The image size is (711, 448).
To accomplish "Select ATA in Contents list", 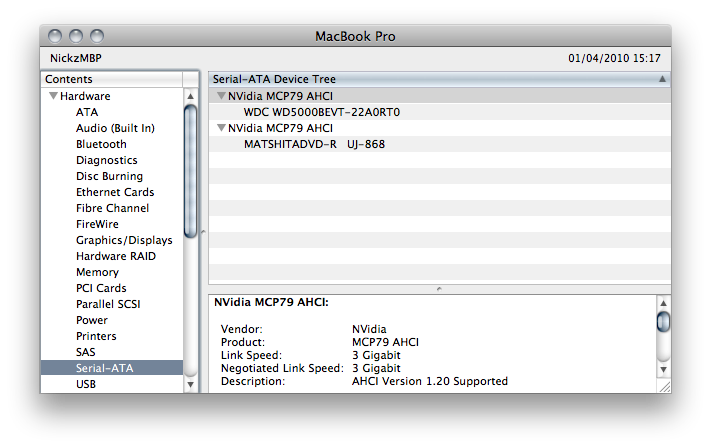I will (x=87, y=112).
